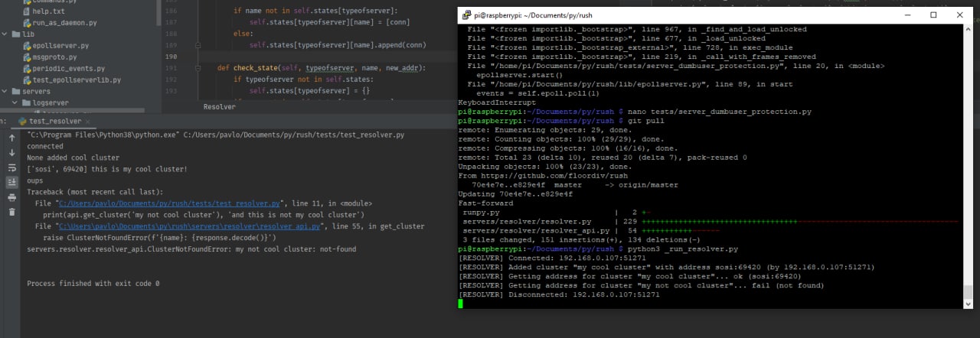Open resolver_api.py traceback link
980x338 pixels.
point(191,226)
